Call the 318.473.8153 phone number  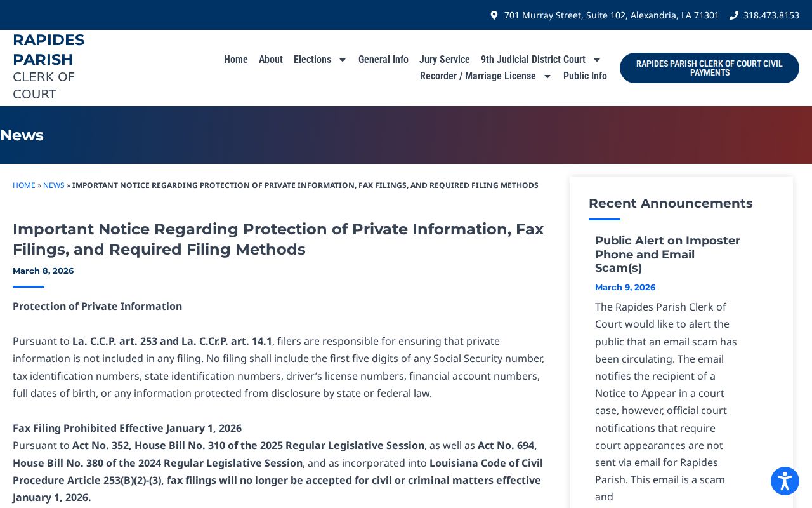tap(771, 15)
